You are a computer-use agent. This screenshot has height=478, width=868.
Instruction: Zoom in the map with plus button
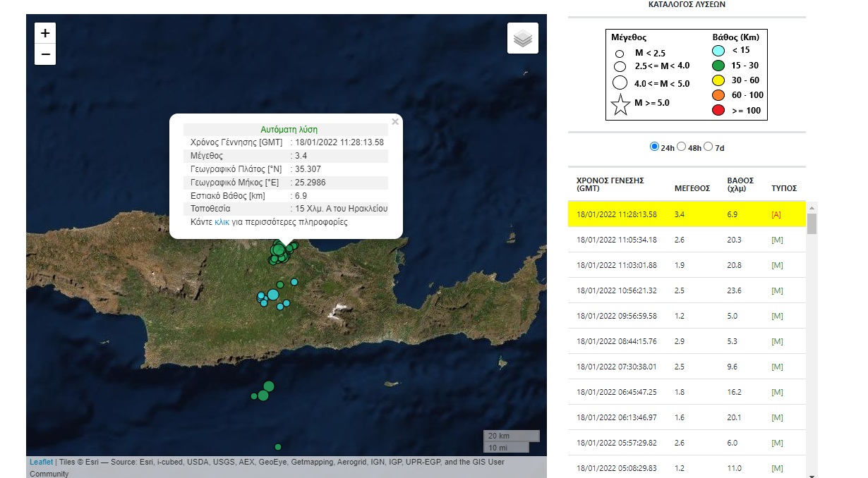pos(45,33)
